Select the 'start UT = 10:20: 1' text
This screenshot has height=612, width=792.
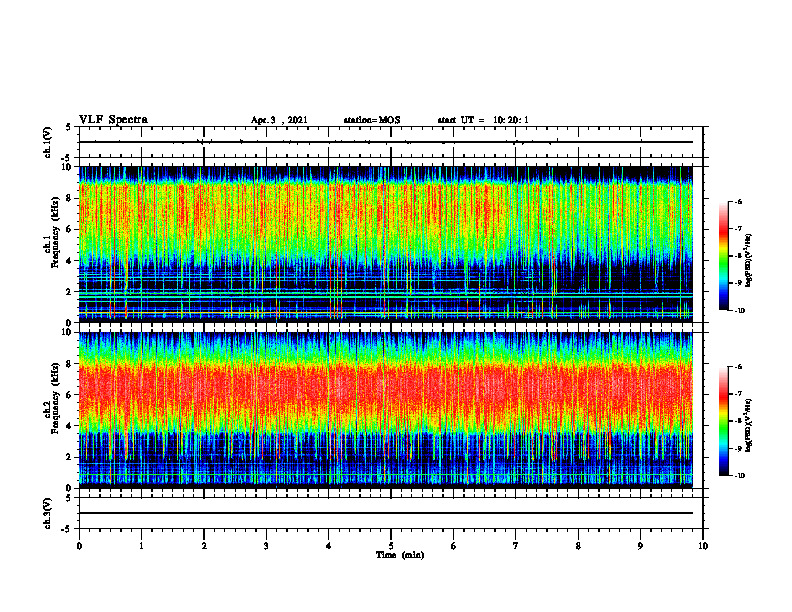click(x=483, y=120)
